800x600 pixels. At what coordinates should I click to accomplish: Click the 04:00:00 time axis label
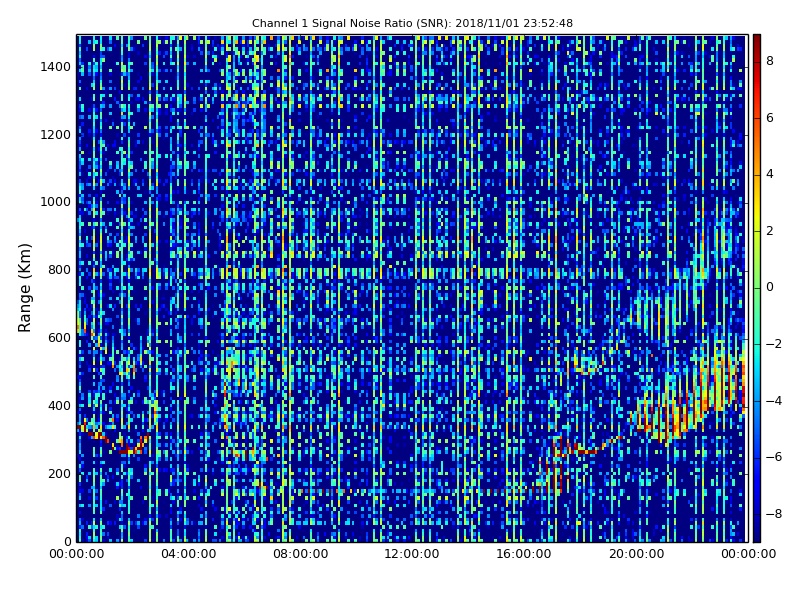[x=188, y=554]
